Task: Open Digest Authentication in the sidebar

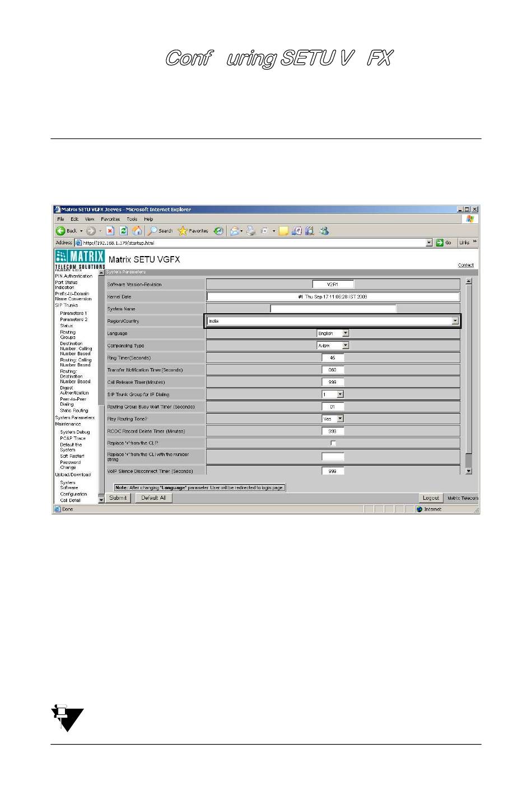Action: [74, 391]
